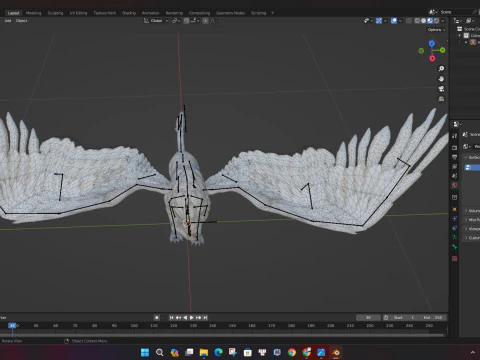Viewport: 480px width, 360px height.
Task: Open the Scene properties tab
Action: [455, 176]
